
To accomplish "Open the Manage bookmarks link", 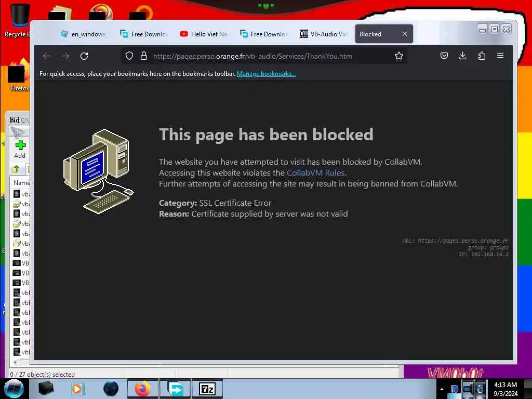I will pyautogui.click(x=267, y=74).
